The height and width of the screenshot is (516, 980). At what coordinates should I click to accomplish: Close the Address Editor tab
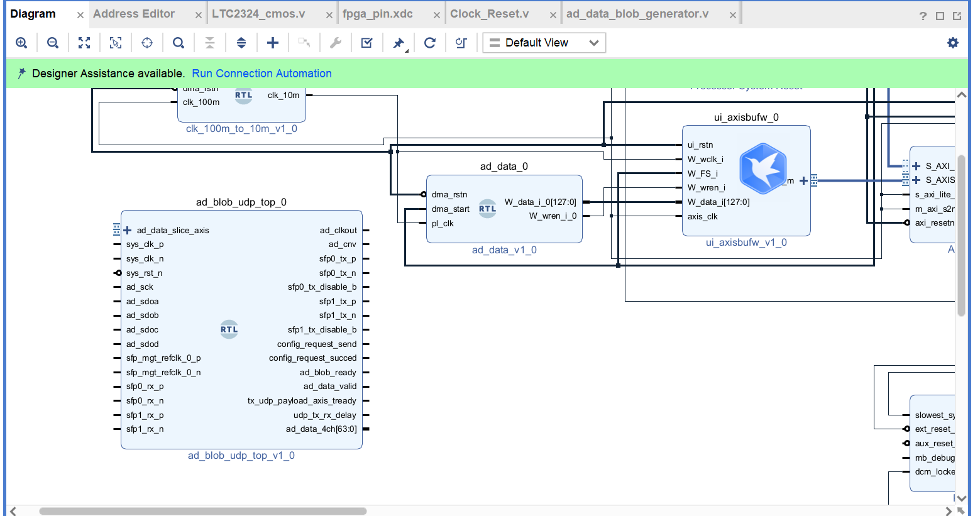pyautogui.click(x=199, y=15)
